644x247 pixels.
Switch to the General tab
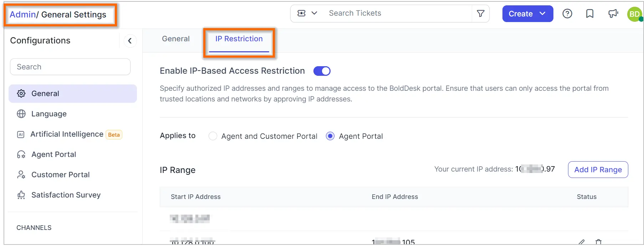point(176,39)
